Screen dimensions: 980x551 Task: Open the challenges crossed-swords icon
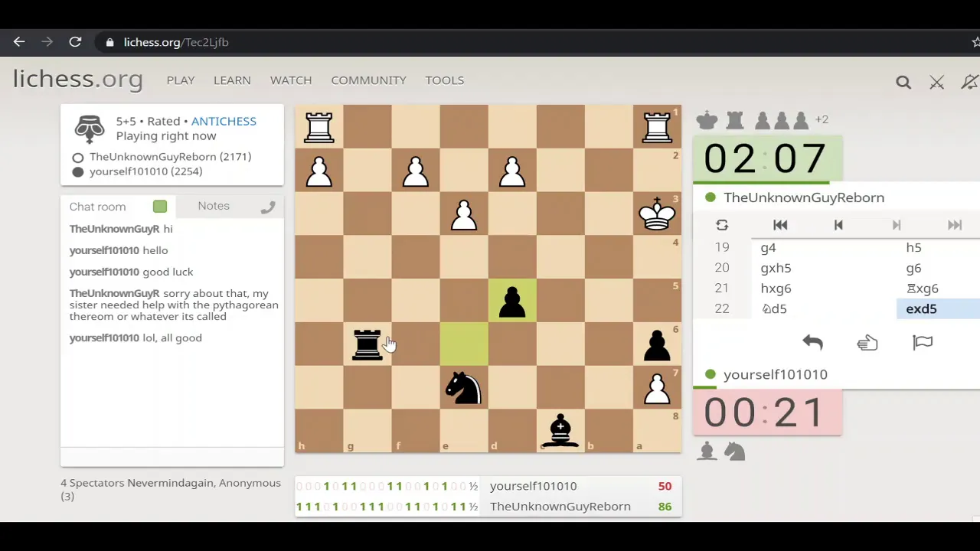click(x=936, y=82)
